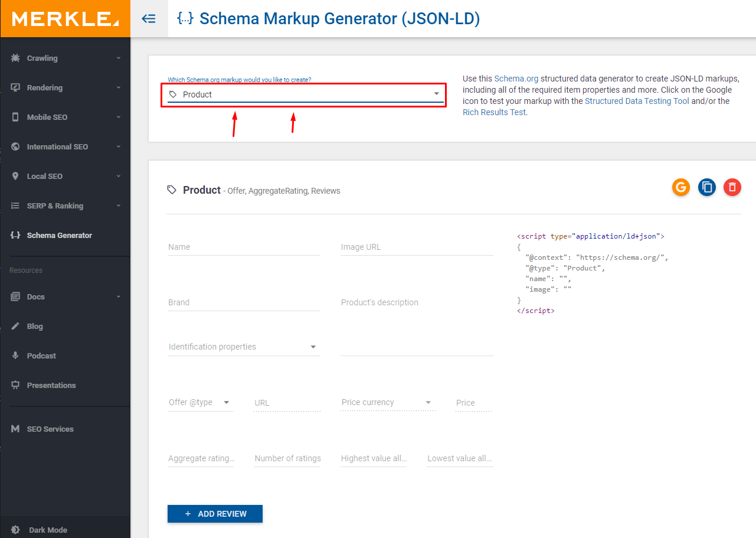The width and height of the screenshot is (756, 538).
Task: Click the ADD REVIEW button
Action: point(215,514)
